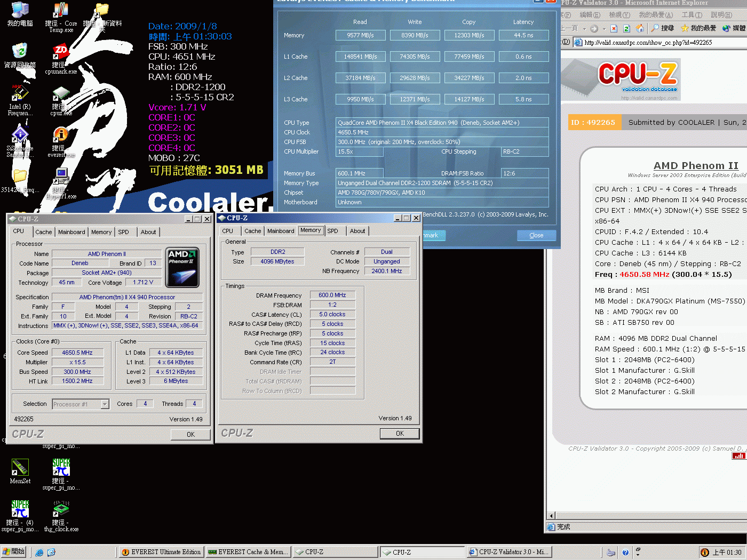
Task: Open the IE Forward history dropdown arrow
Action: (x=604, y=29)
